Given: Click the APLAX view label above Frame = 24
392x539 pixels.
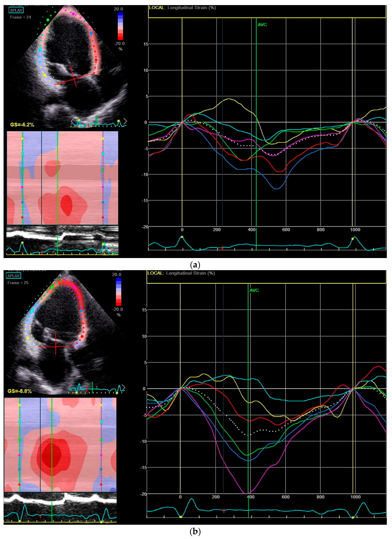Looking at the screenshot, I should (x=16, y=10).
